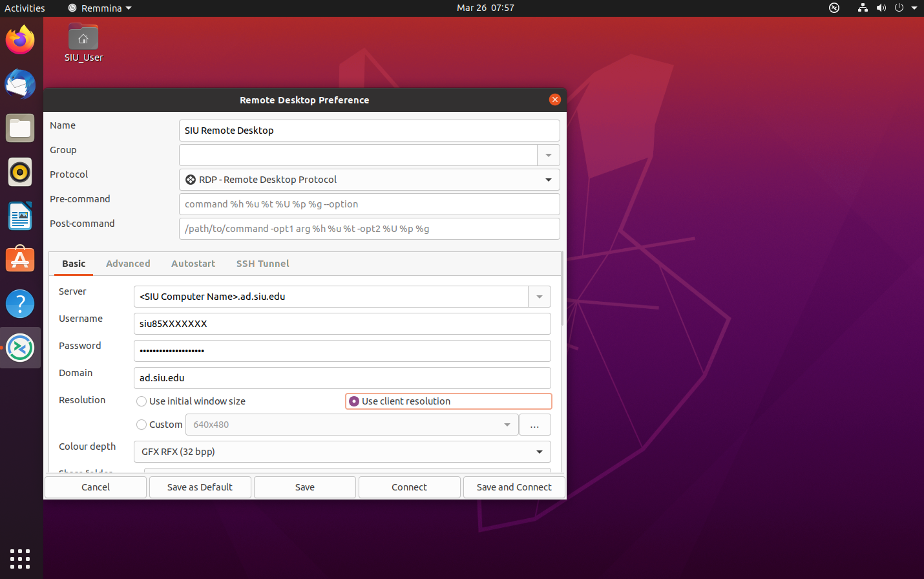Switch to the Advanced tab
Screen dimensions: 924x579
click(128, 264)
